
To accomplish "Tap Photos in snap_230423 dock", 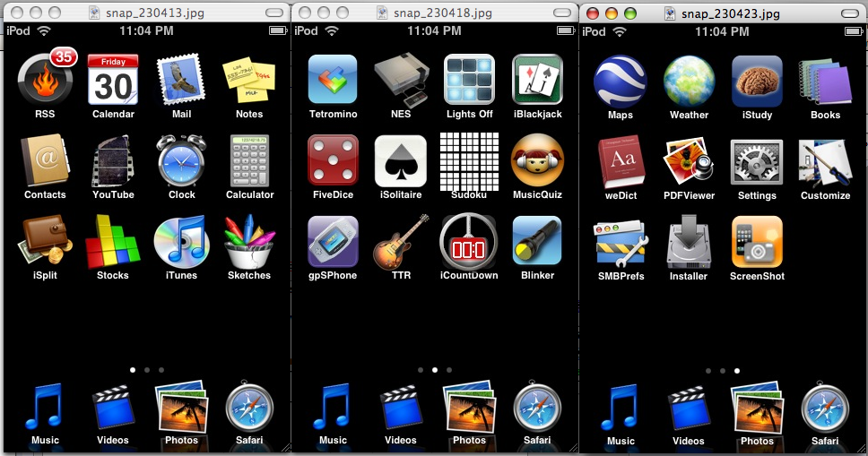I will [x=758, y=409].
